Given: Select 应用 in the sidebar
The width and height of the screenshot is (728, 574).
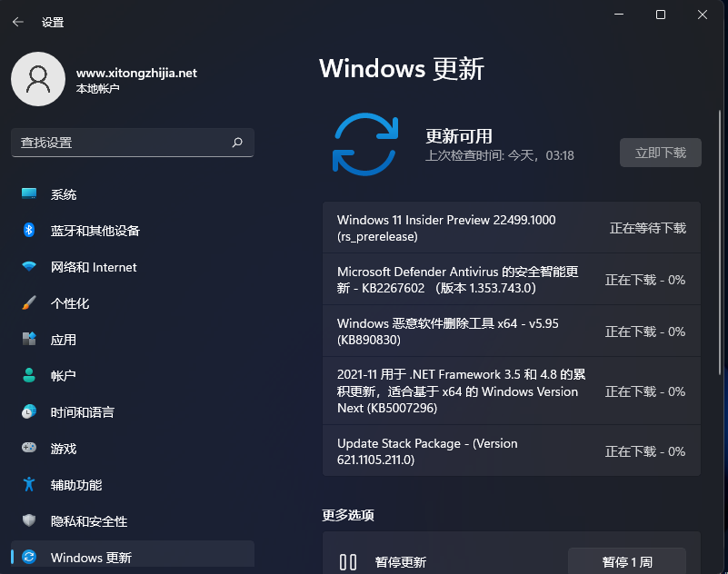Looking at the screenshot, I should (133, 339).
